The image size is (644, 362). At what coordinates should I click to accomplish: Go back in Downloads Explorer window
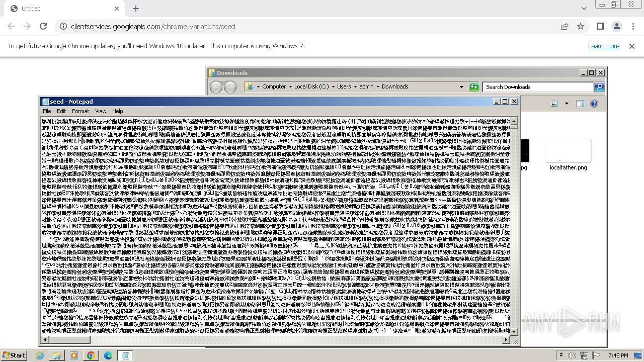(216, 87)
